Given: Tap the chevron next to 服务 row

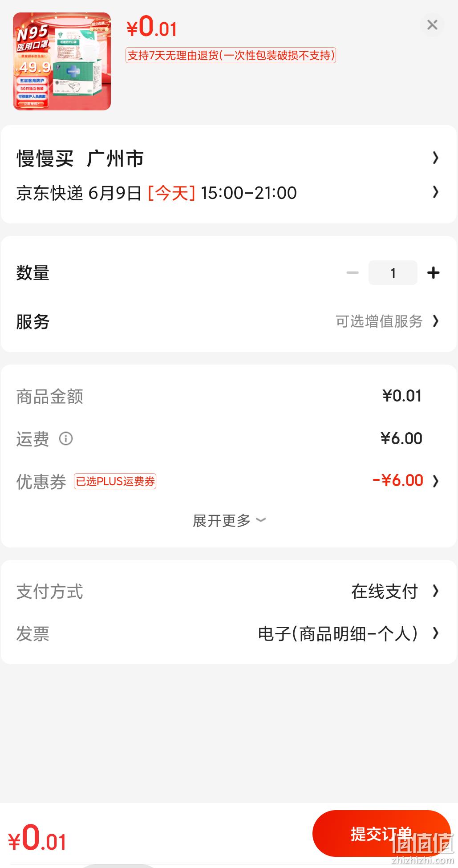Looking at the screenshot, I should (436, 321).
